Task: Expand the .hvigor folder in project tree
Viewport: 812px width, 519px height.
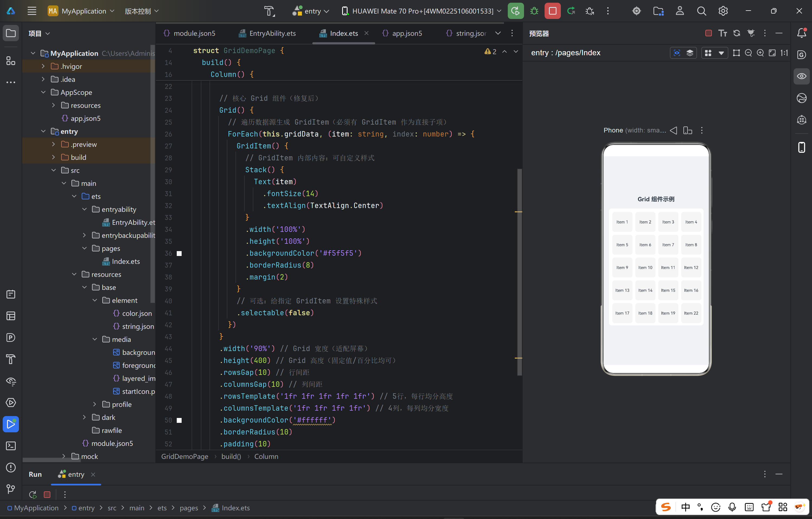Action: (43, 66)
